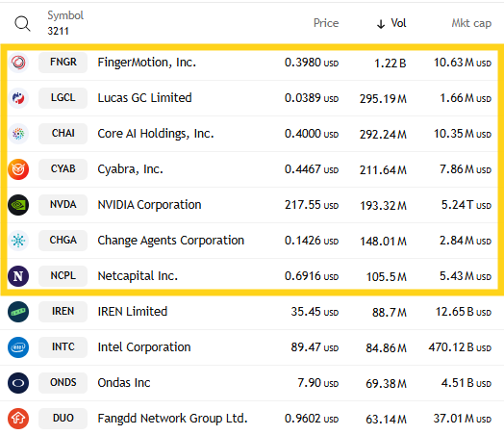Open the Intel Corporation name link

144,347
